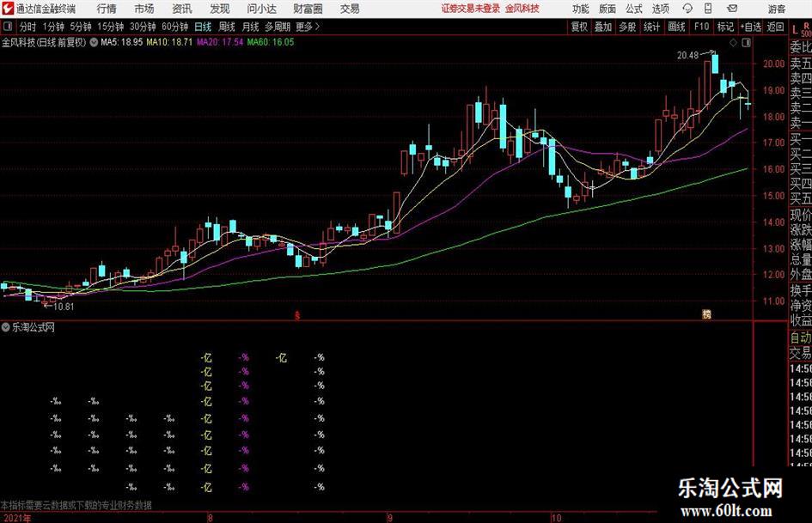
Task: Click the 复权 toolbar button
Action: pos(579,27)
